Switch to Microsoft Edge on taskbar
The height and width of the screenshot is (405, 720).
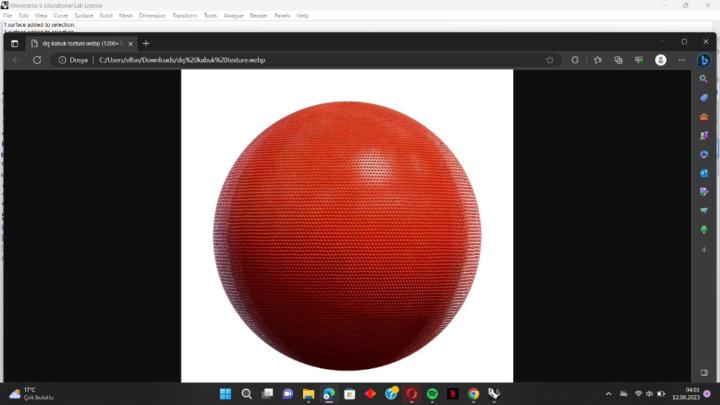point(329,394)
